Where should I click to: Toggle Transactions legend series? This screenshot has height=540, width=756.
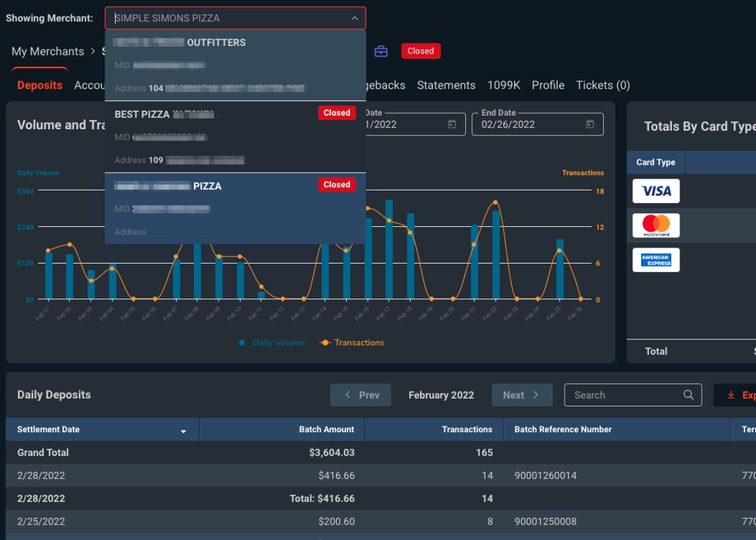click(352, 343)
